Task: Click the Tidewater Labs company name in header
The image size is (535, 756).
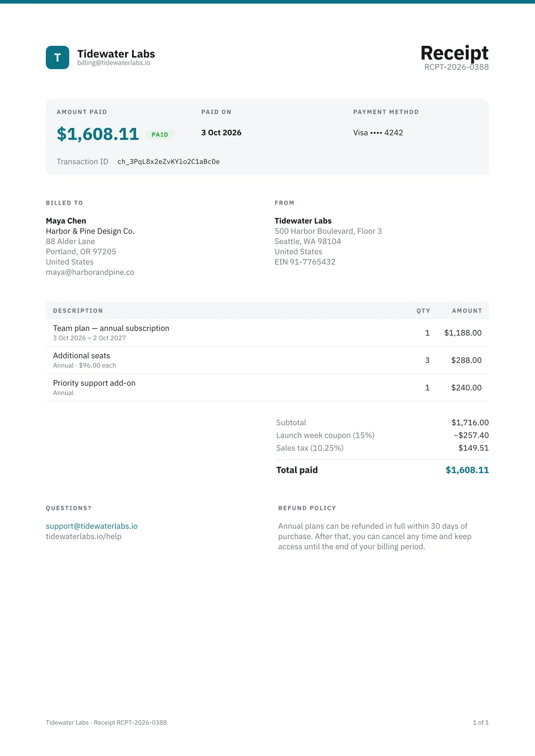Action: [x=116, y=54]
